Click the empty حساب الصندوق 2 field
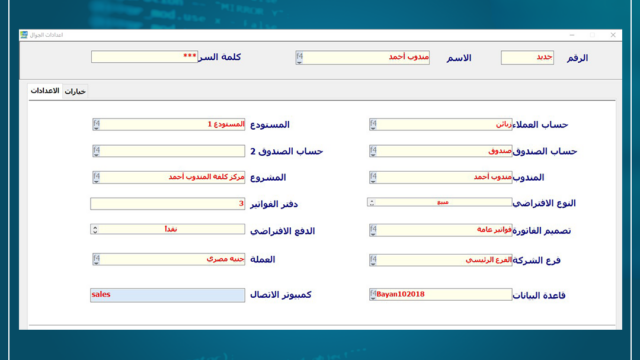The image size is (640, 360). [x=169, y=151]
